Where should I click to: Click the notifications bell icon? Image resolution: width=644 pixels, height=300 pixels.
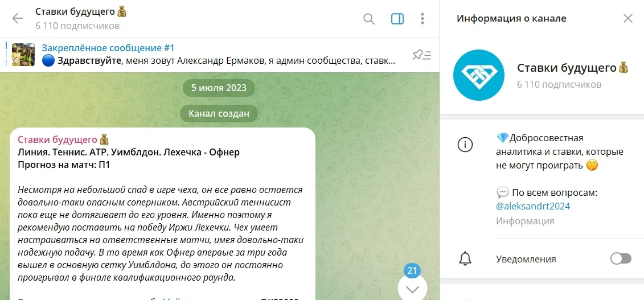coord(465,259)
